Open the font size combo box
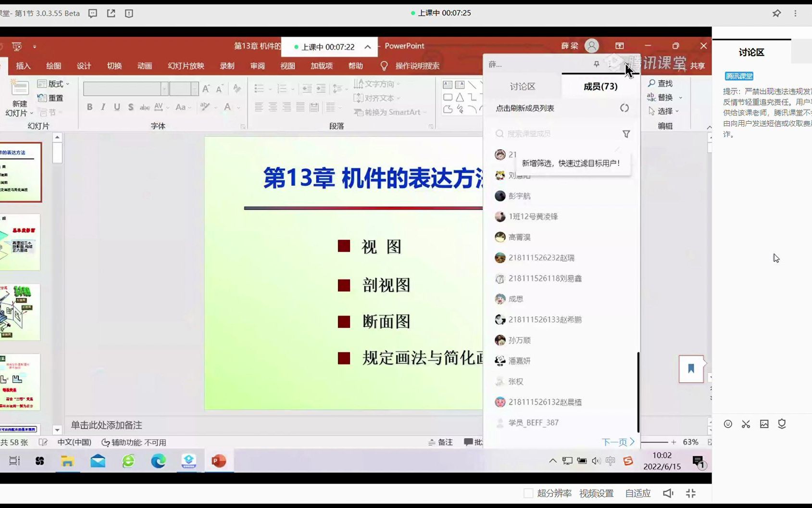The image size is (812, 508). (184, 89)
